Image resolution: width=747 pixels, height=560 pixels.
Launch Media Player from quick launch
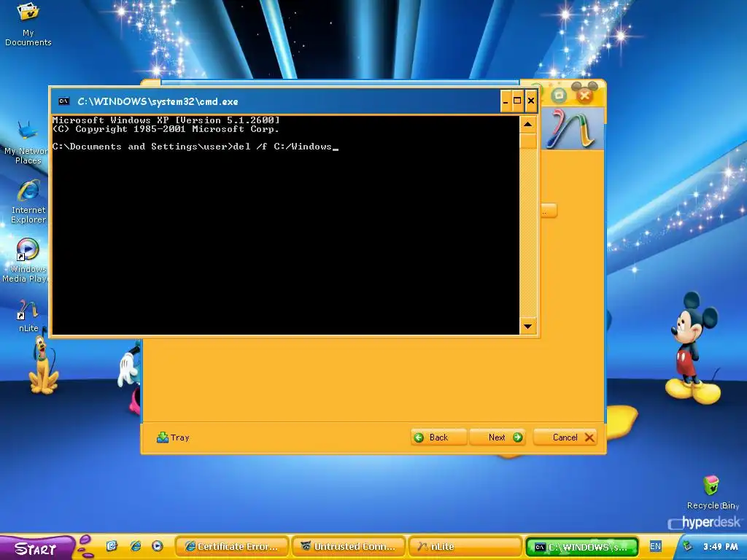tap(158, 546)
